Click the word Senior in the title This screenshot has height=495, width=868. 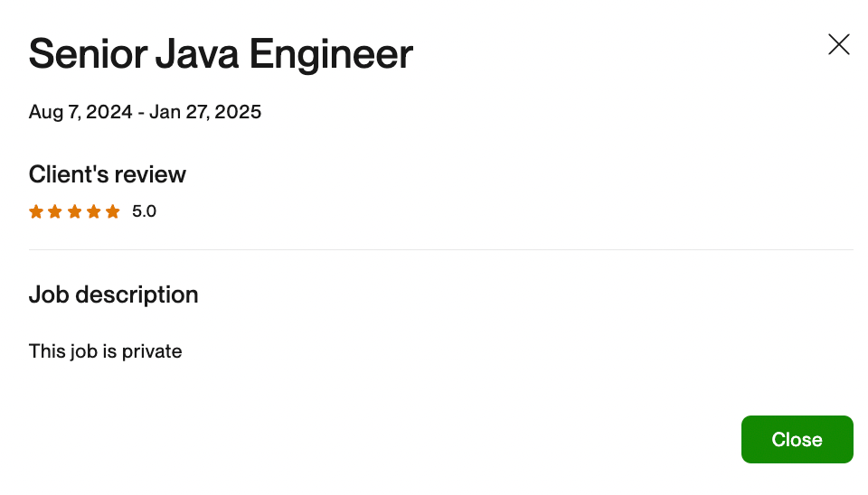(x=85, y=55)
